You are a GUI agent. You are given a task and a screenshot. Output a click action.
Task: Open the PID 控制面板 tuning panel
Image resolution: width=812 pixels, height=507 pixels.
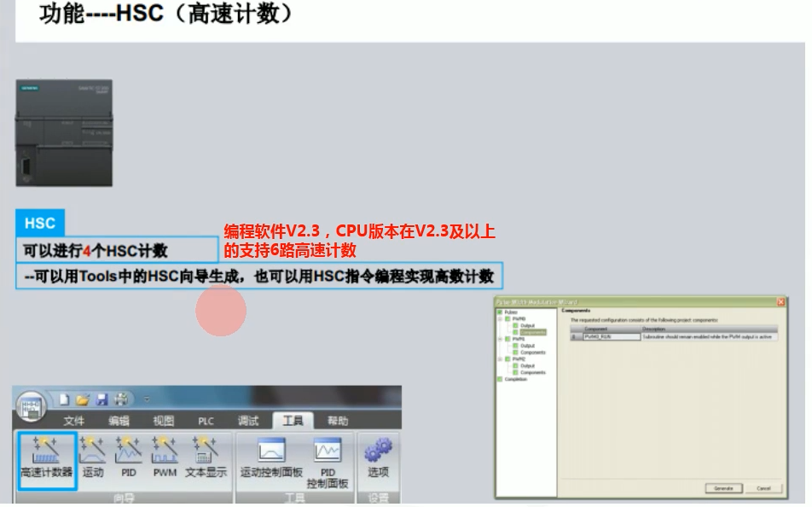point(328,463)
